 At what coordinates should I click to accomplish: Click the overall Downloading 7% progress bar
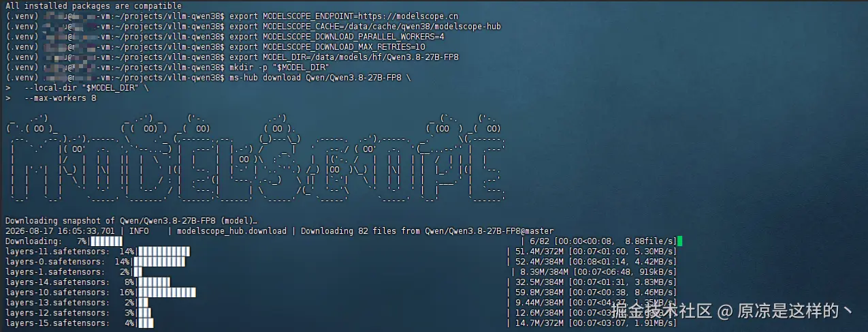[106, 241]
